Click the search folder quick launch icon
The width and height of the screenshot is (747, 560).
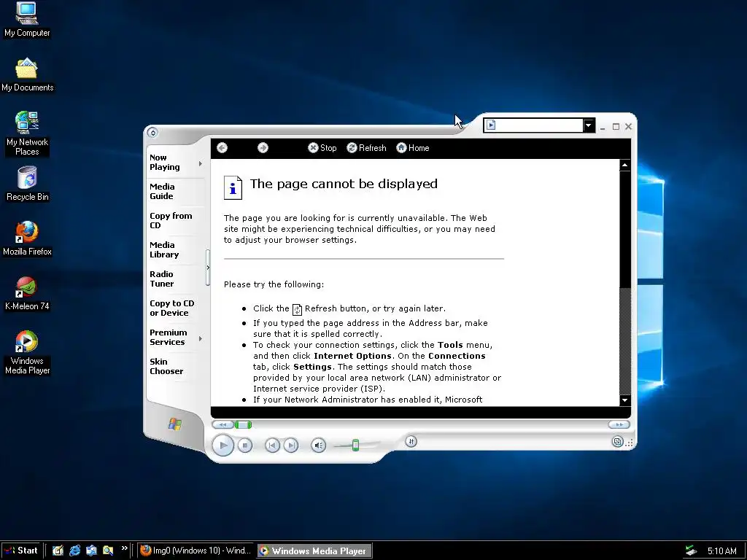pos(108,551)
